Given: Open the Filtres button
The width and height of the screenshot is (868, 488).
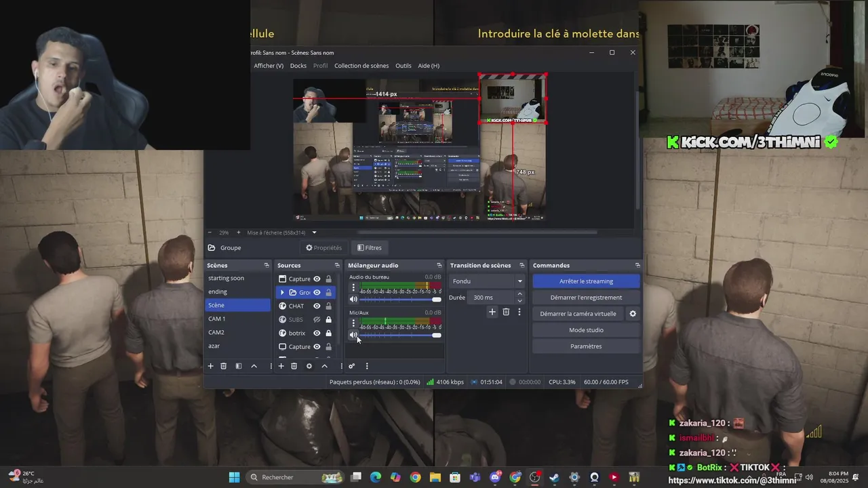Looking at the screenshot, I should (370, 247).
